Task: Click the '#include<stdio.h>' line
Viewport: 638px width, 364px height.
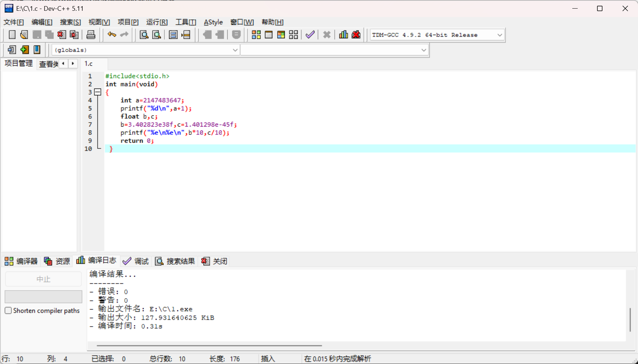Action: tap(137, 76)
